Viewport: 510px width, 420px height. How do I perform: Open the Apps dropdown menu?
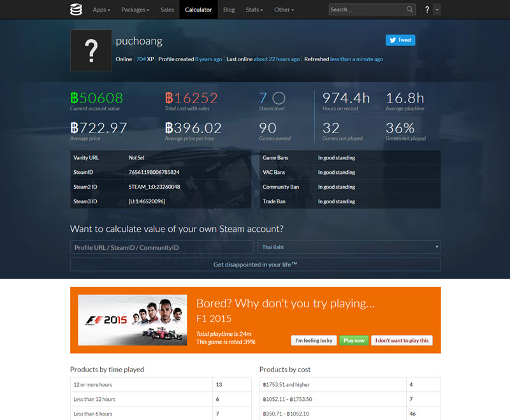[101, 10]
